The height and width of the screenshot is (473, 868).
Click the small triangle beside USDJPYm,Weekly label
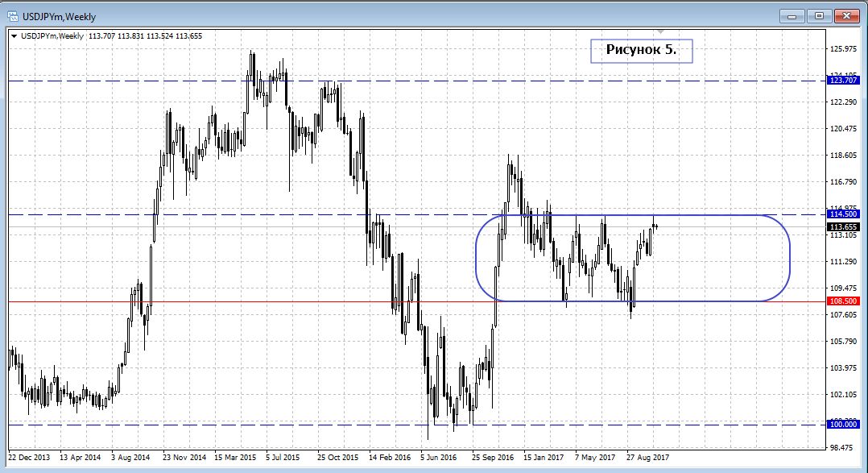[14, 35]
